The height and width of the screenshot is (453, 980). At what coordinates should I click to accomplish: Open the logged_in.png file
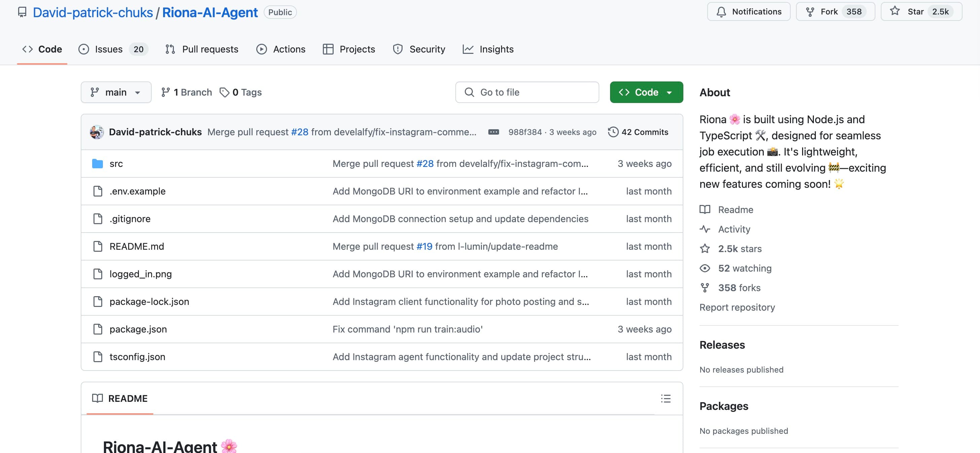coord(140,274)
